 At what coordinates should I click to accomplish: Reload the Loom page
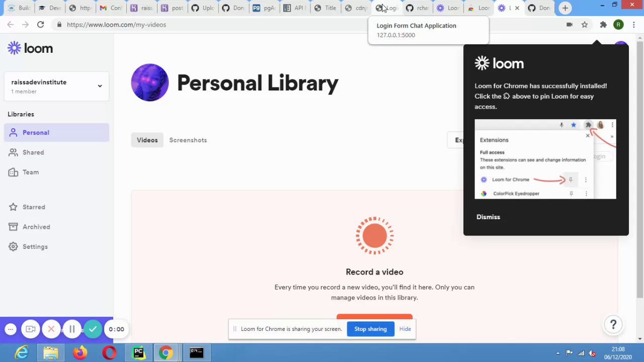[x=40, y=24]
